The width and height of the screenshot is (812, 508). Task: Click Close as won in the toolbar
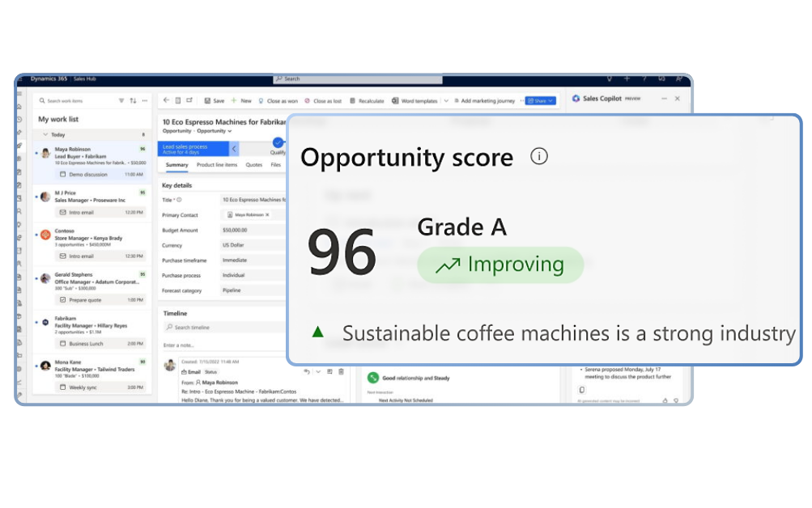pos(278,101)
